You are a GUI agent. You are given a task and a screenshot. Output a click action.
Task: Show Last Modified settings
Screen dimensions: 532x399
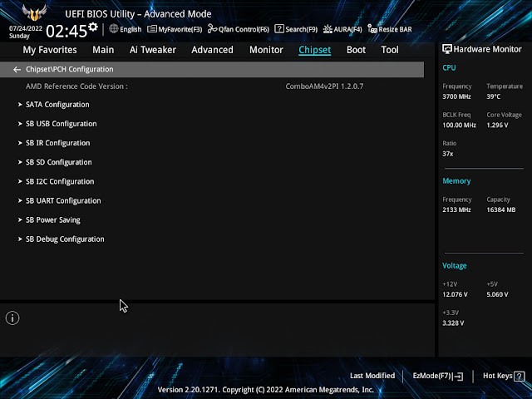click(x=372, y=376)
